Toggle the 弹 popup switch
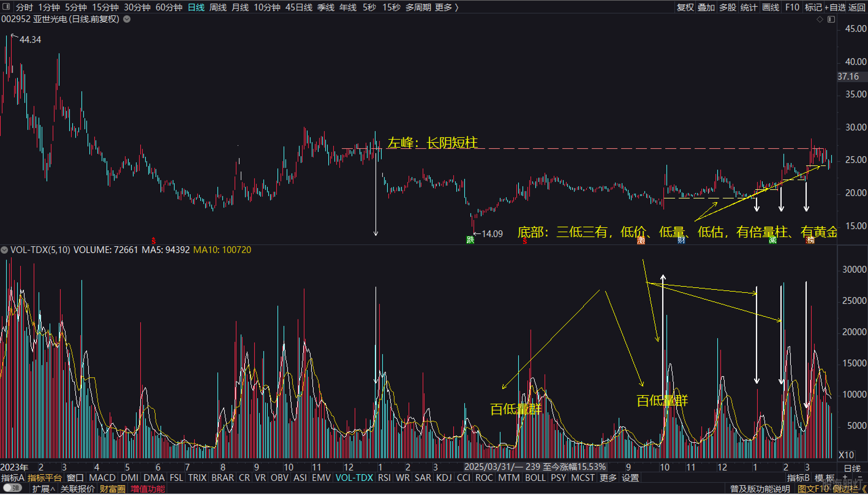Image resolution: width=868 pixels, height=495 pixels. (x=12, y=488)
